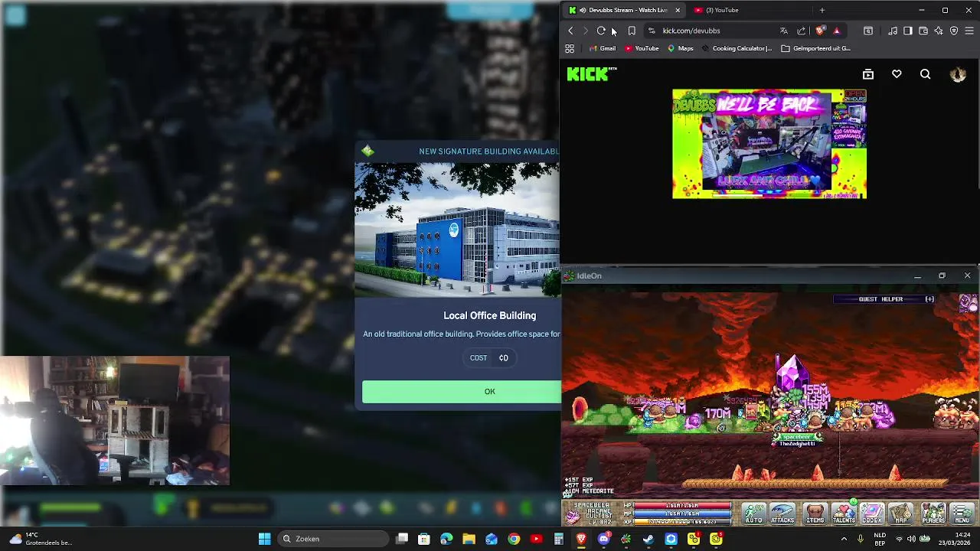Open ATTACKS in IdleOn
This screenshot has height=551, width=980.
click(x=782, y=514)
